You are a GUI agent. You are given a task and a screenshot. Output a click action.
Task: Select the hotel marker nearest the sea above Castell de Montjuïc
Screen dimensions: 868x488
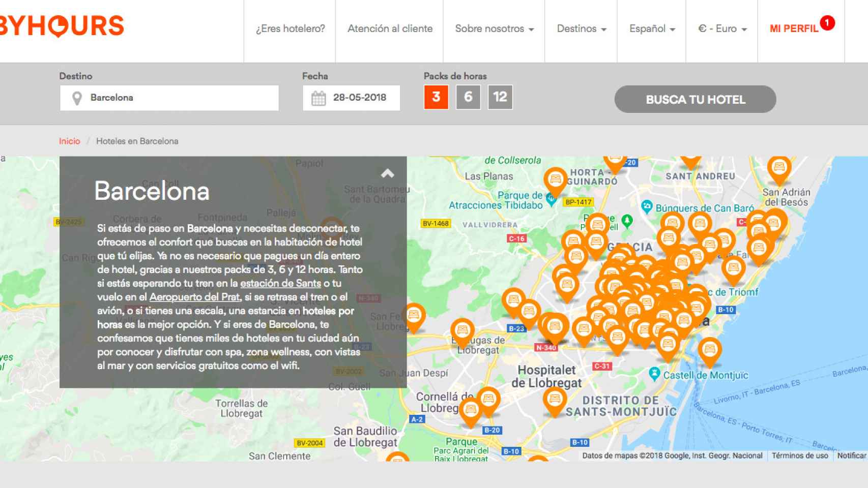(x=709, y=352)
